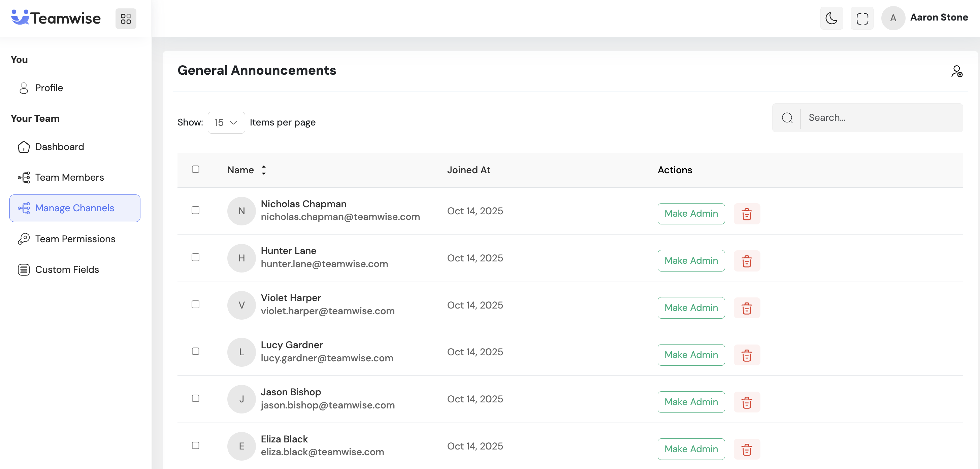
Task: Enter fullscreen mode using frame icon
Action: 862,18
